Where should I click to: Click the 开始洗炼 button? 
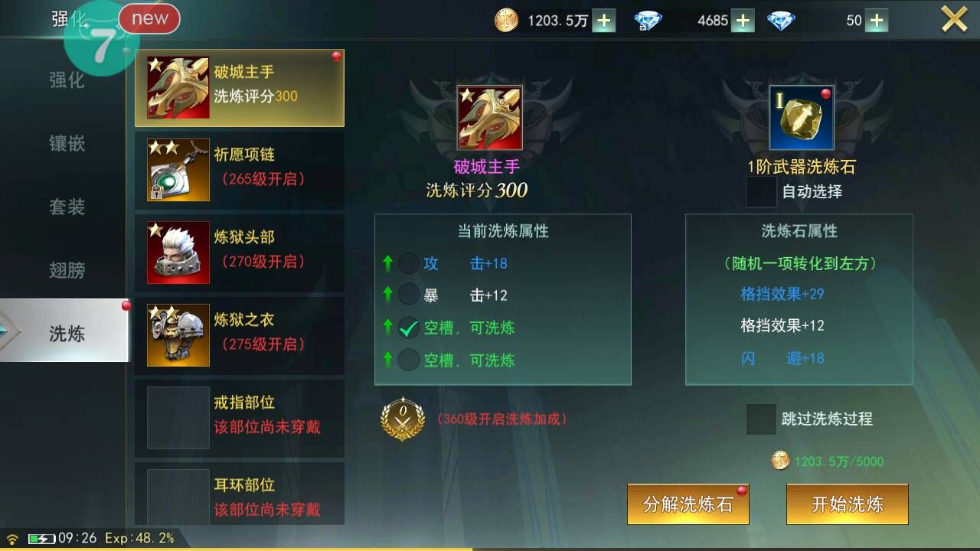[x=848, y=504]
